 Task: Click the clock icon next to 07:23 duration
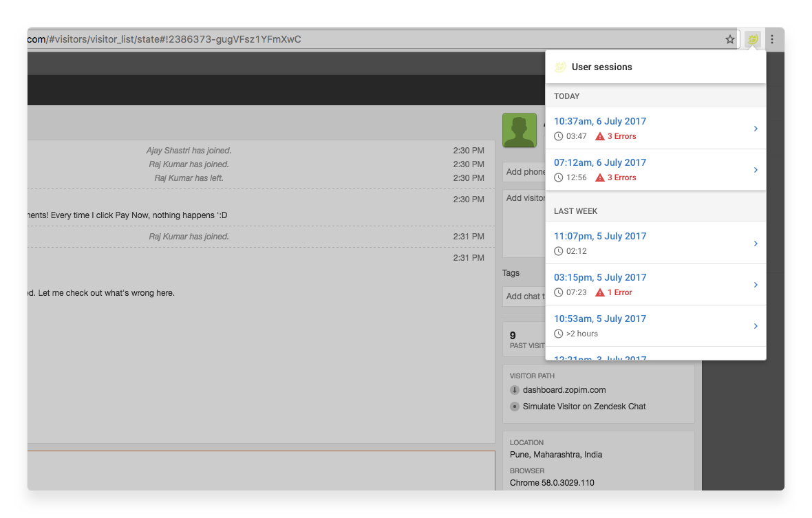558,292
